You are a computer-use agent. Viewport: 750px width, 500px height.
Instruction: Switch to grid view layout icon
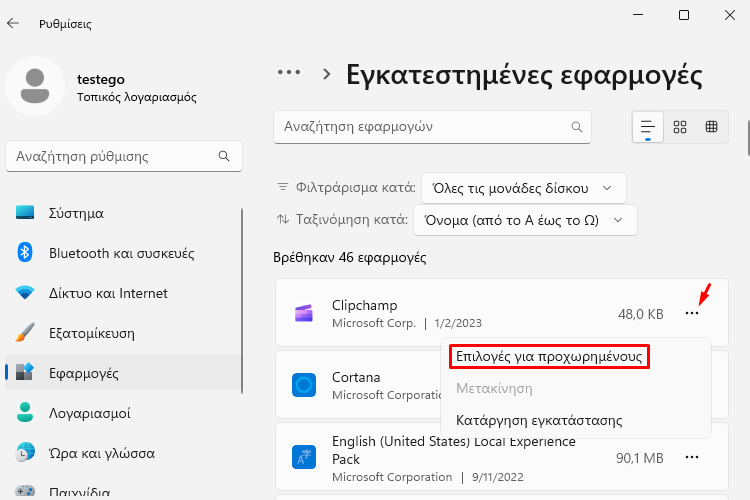point(680,127)
